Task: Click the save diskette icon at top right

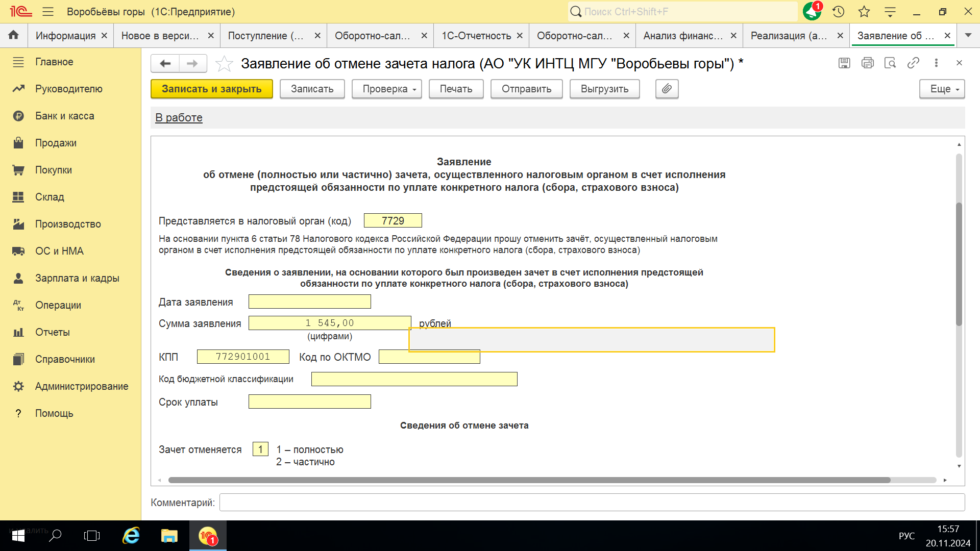Action: (x=844, y=63)
